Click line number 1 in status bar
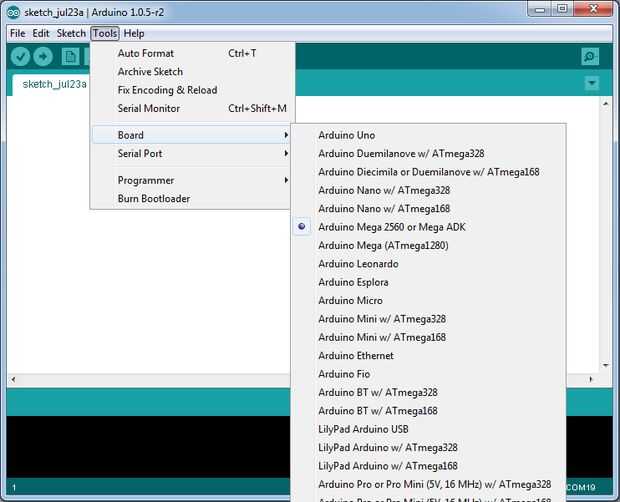 (14, 488)
